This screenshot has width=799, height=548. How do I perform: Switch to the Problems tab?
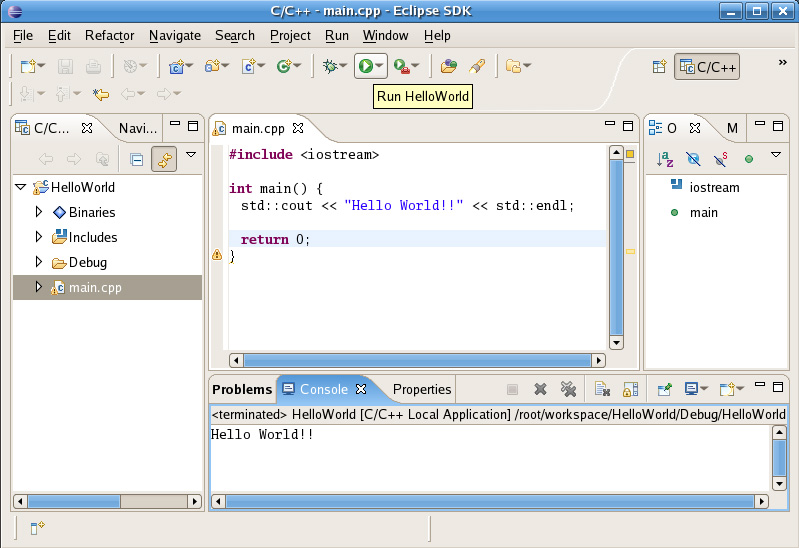[x=242, y=389]
